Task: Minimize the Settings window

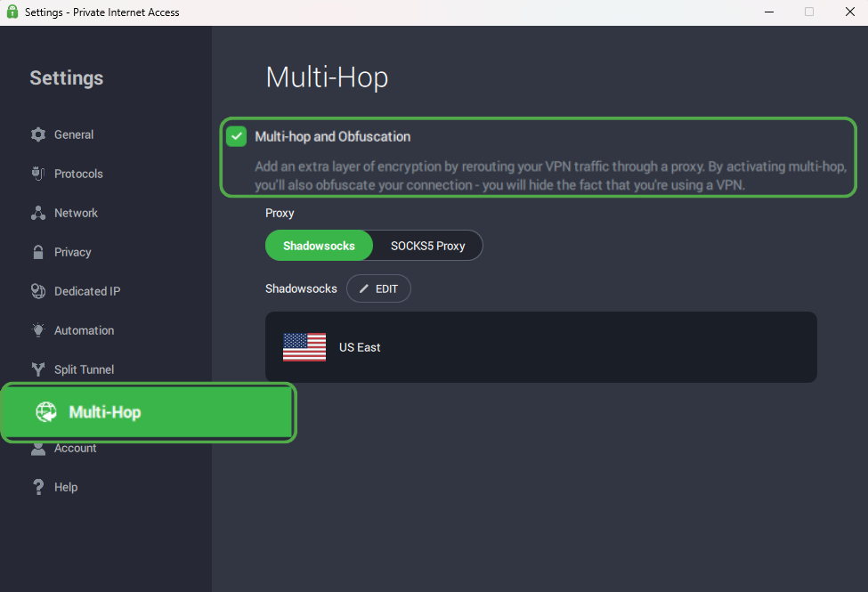Action: (x=769, y=12)
